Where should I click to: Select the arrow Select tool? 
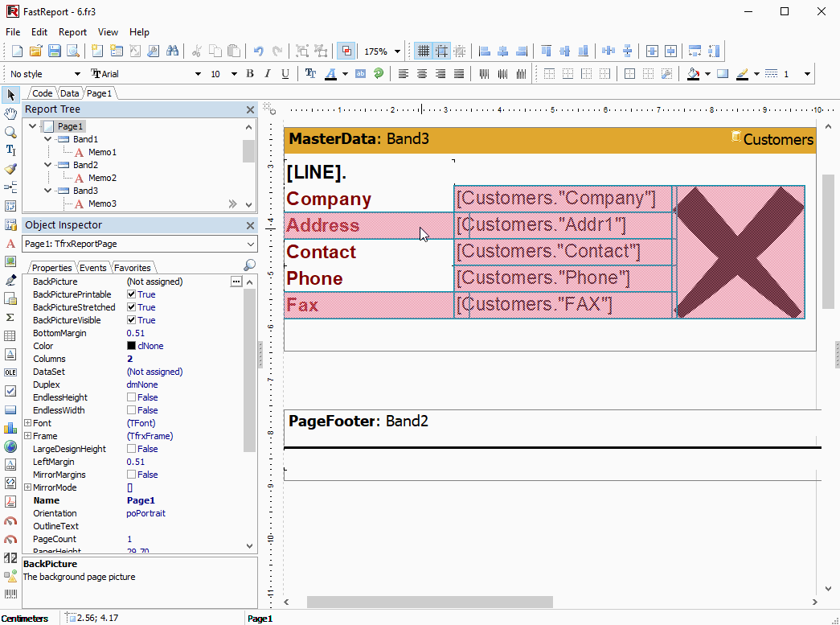[10, 95]
